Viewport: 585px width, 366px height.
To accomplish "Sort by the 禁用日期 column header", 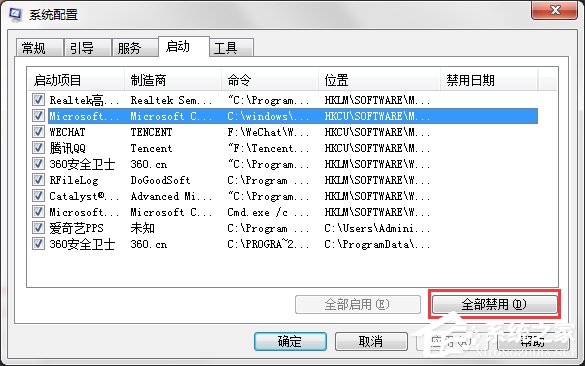I will tap(489, 80).
